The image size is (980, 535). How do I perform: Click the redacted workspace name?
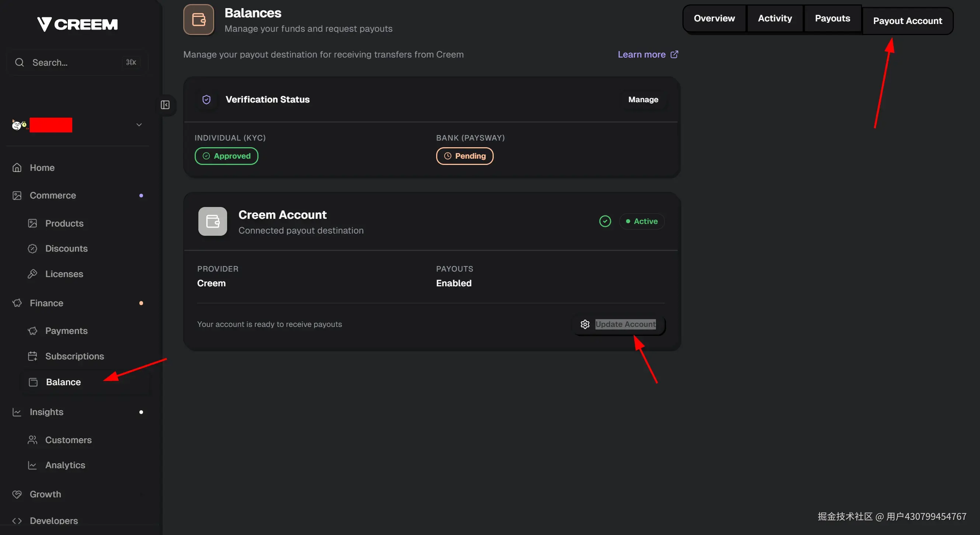point(51,125)
